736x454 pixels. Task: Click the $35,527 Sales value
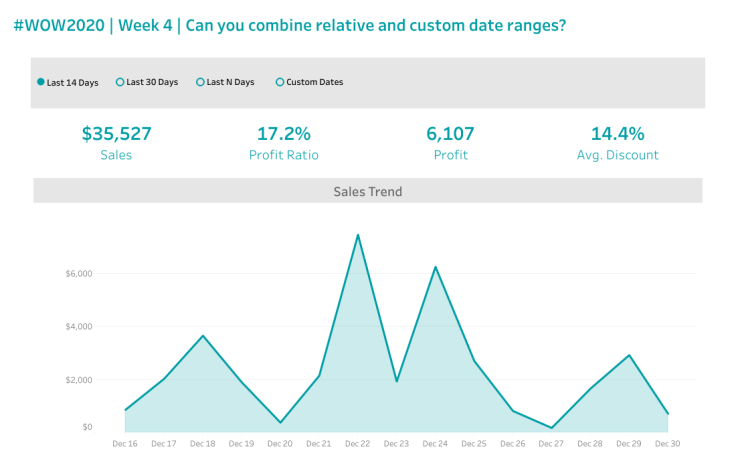click(x=116, y=134)
